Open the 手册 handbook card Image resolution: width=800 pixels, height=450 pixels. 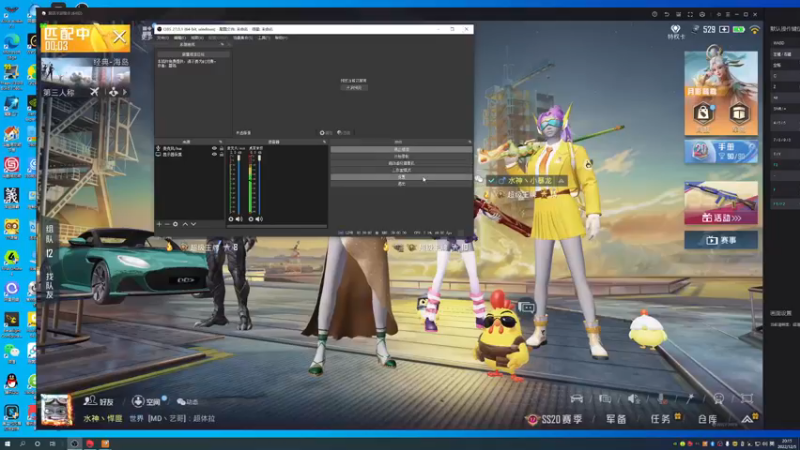tap(721, 152)
